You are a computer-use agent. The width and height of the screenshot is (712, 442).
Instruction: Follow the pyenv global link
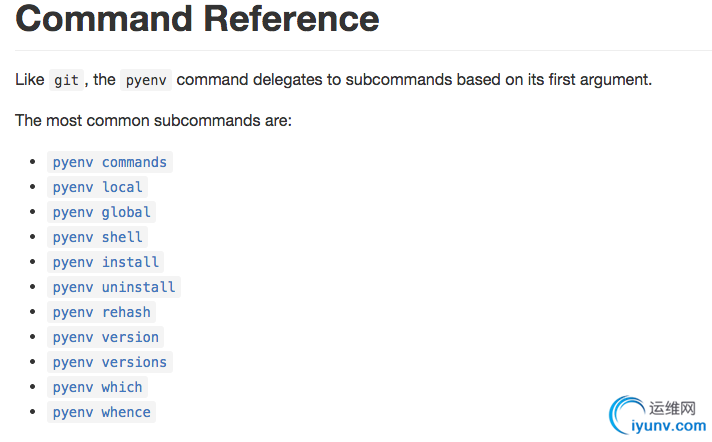(101, 212)
